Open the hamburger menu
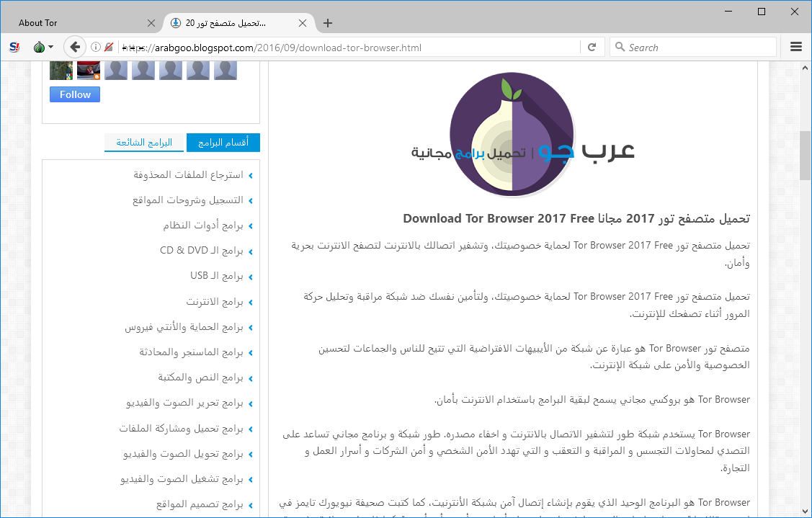The width and height of the screenshot is (812, 518). point(796,47)
